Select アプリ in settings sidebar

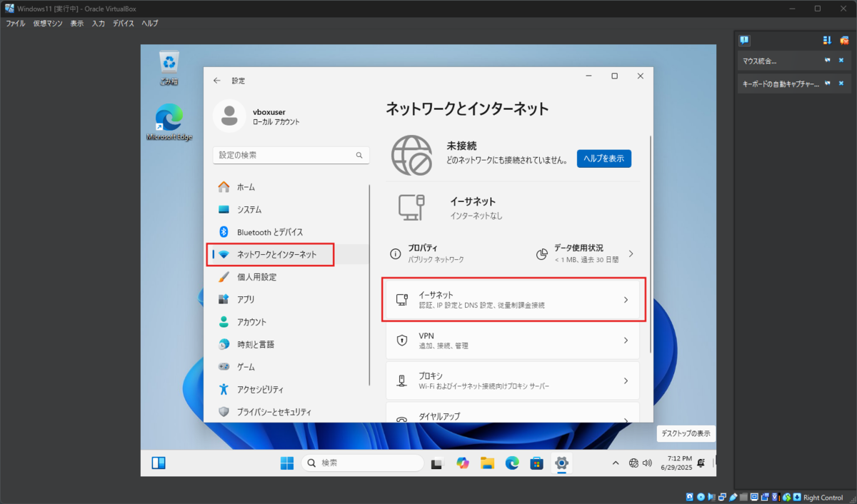click(290, 299)
